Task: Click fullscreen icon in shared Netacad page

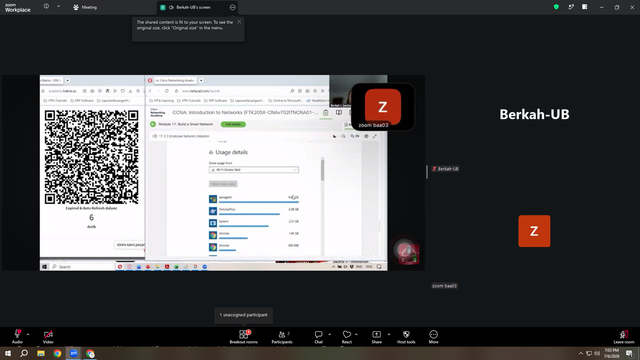Action: click(x=375, y=136)
